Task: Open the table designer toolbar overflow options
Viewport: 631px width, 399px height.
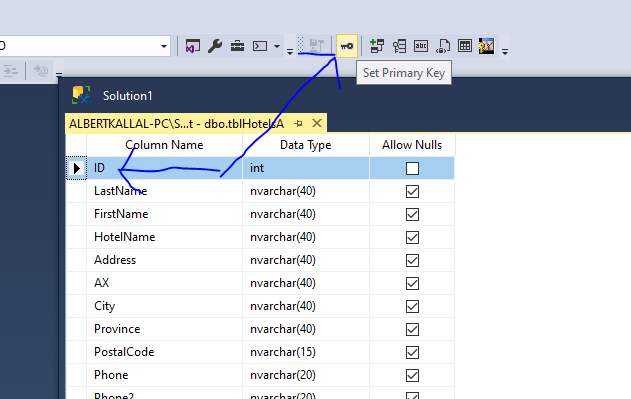Action: click(x=505, y=52)
